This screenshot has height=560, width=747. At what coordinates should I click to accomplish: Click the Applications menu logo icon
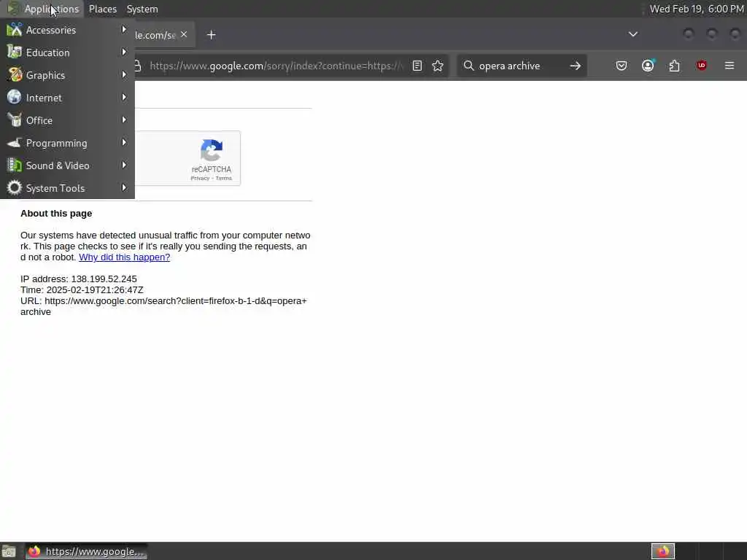tap(13, 9)
